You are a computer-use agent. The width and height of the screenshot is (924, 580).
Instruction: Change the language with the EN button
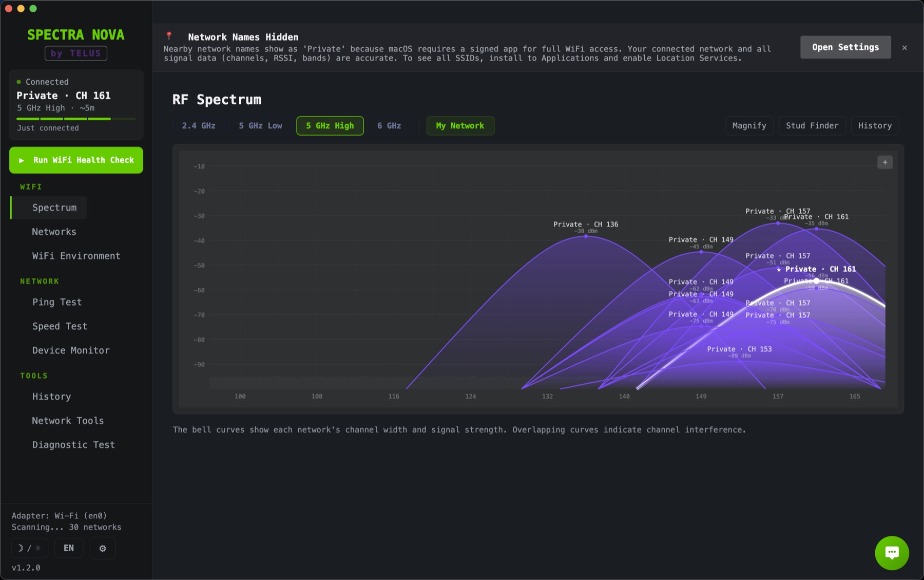69,548
